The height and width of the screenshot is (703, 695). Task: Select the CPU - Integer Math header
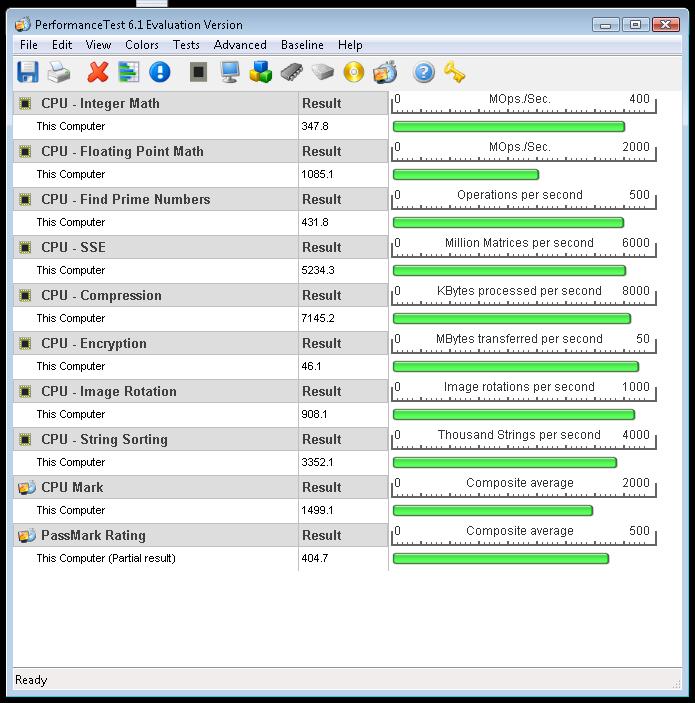[x=100, y=103]
